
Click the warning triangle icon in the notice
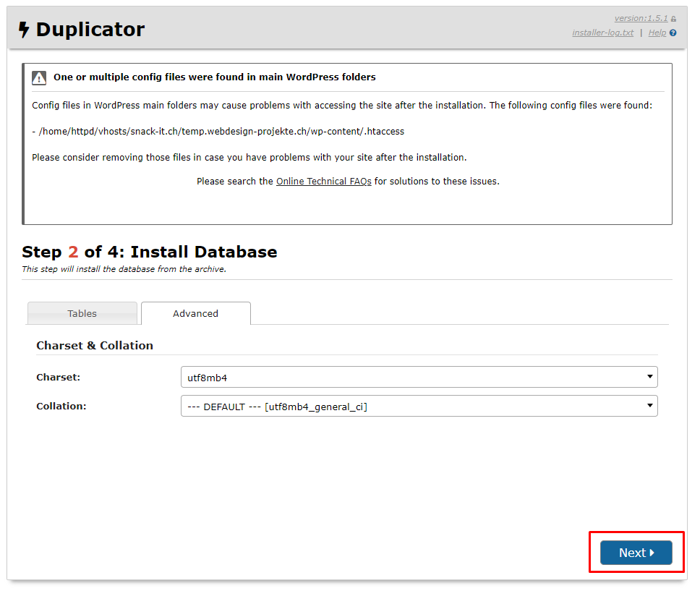coord(39,78)
